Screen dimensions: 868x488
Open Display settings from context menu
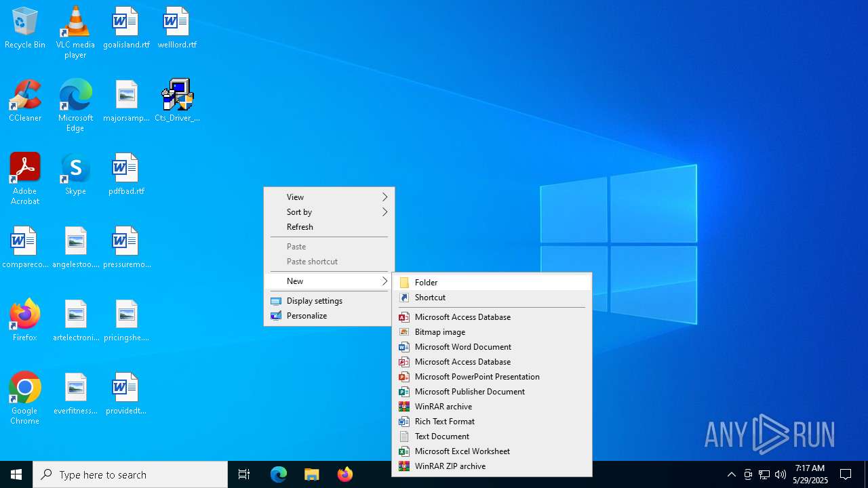tap(329, 301)
